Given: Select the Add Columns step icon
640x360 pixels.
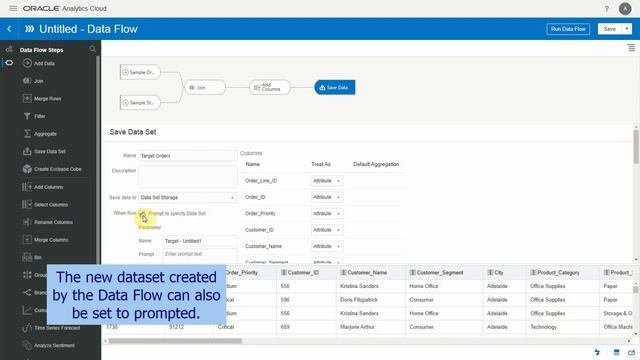Looking at the screenshot, I should pos(27,187).
